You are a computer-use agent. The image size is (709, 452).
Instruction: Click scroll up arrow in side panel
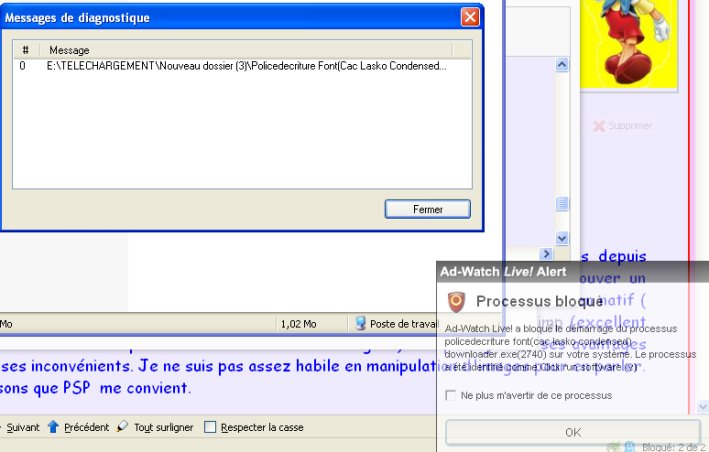click(562, 65)
